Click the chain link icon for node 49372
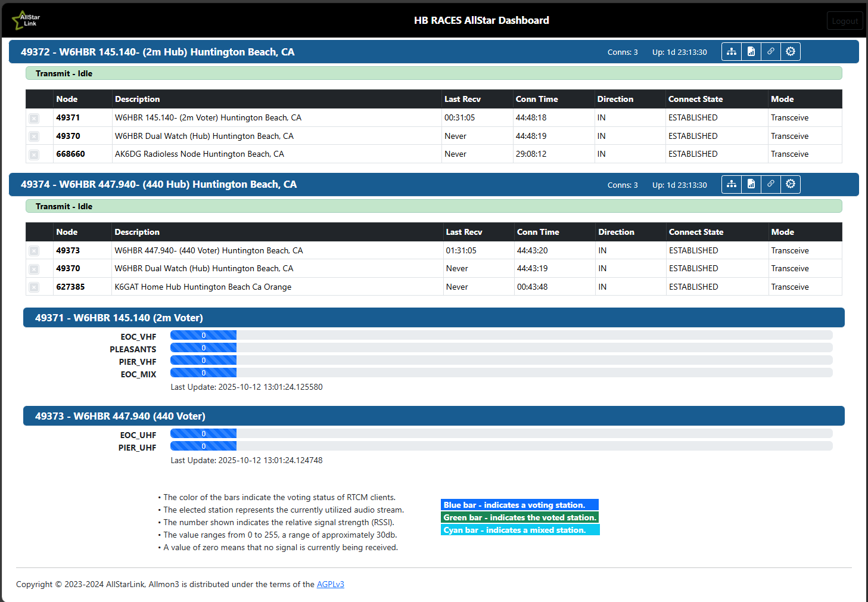Image resolution: width=868 pixels, height=602 pixels. pyautogui.click(x=771, y=52)
